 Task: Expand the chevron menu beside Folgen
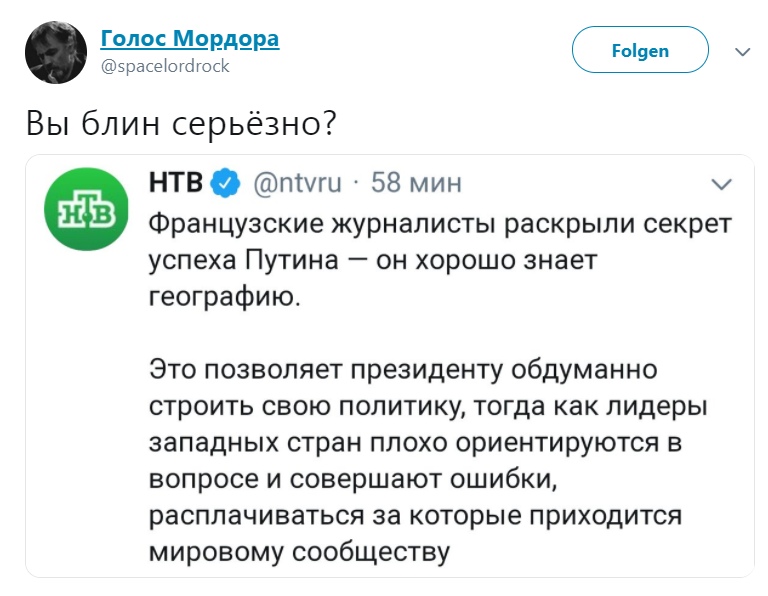(x=741, y=51)
